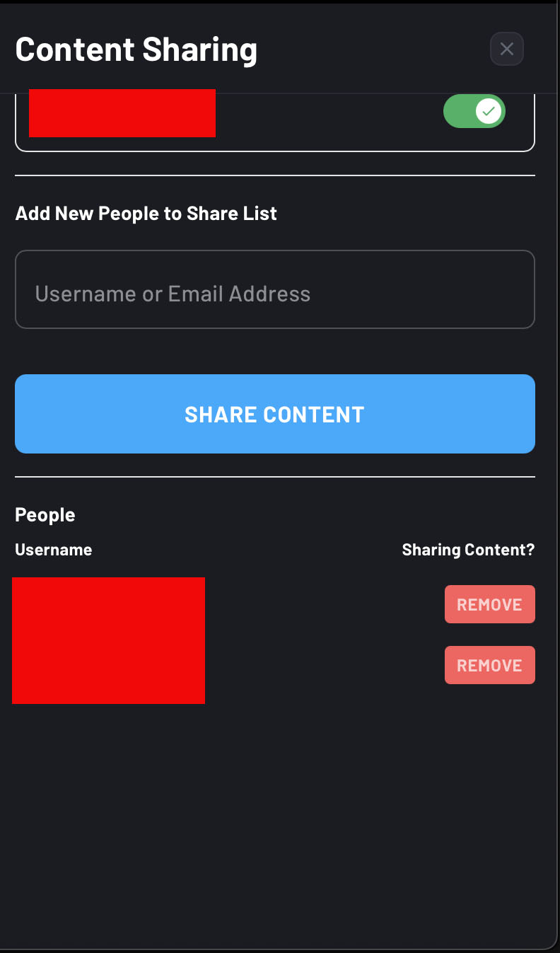This screenshot has width=560, height=953.
Task: Click empty space between the REMOVE buttons
Action: click(x=489, y=635)
